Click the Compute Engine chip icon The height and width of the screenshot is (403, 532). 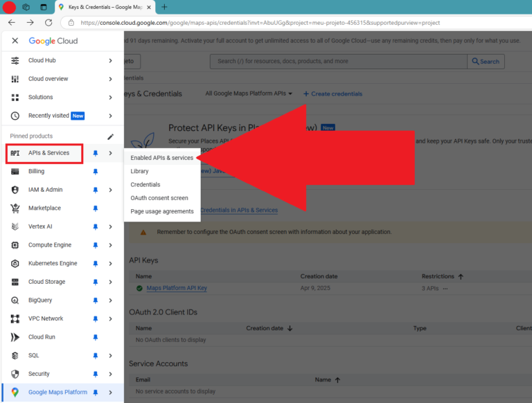[15, 245]
